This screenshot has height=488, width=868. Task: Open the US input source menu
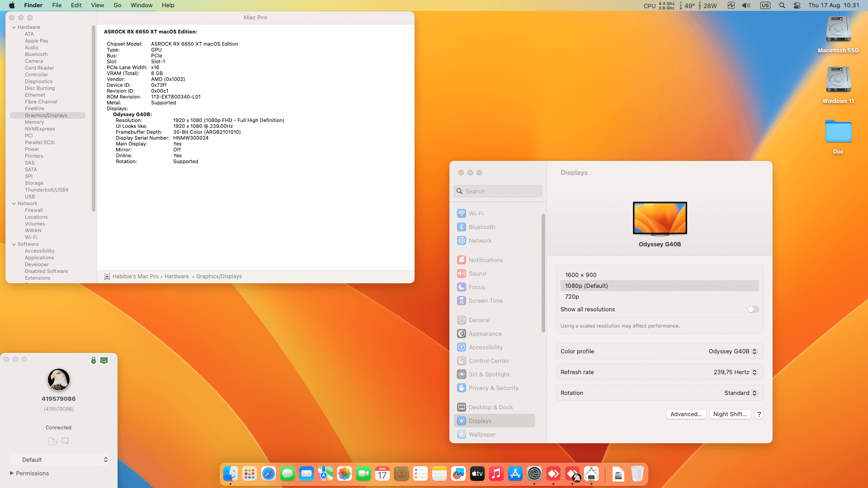[x=765, y=5]
